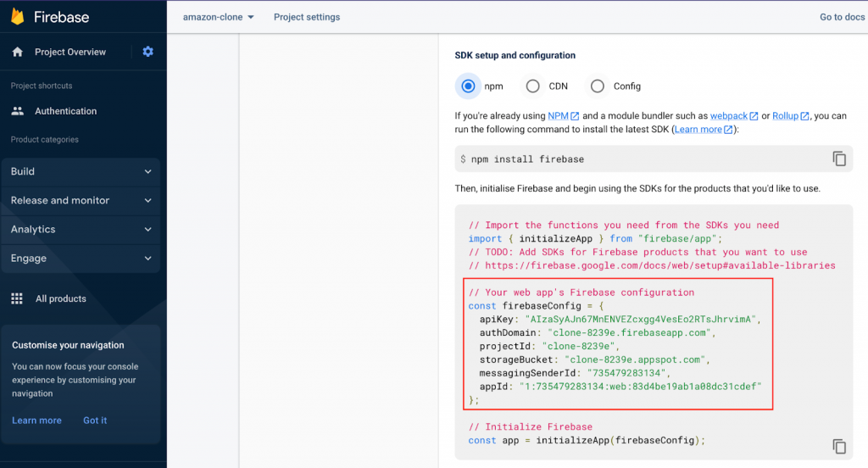Click external link icon next to NPM
The width and height of the screenshot is (868, 468).
(576, 116)
